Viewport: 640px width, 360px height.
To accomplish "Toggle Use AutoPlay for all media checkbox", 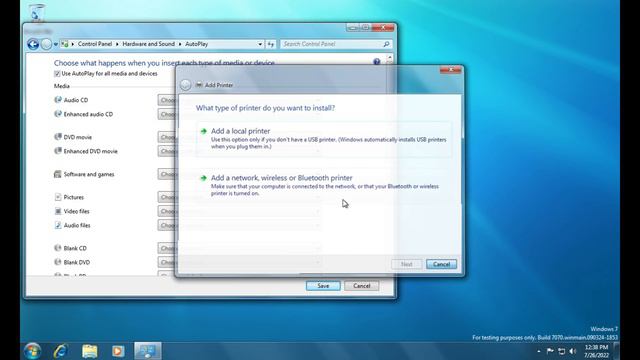I will (57, 73).
